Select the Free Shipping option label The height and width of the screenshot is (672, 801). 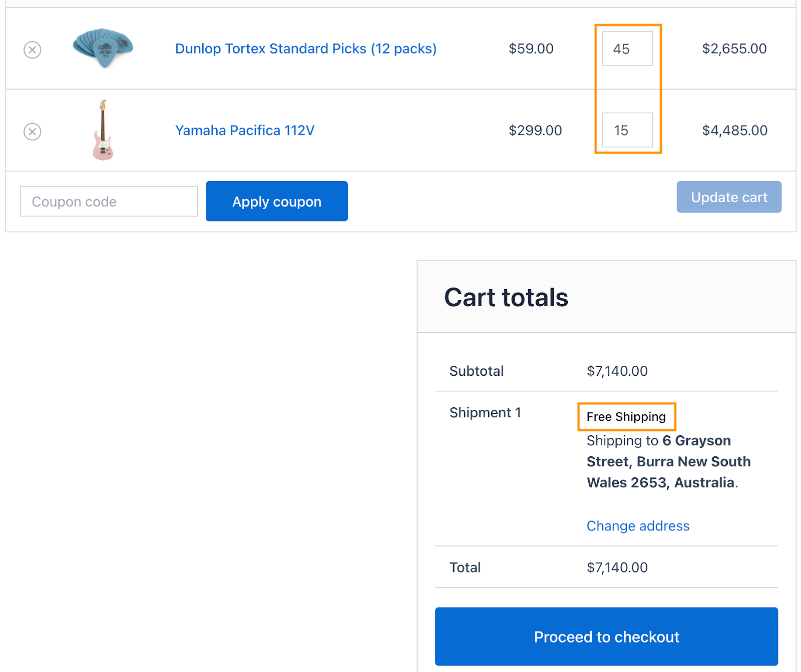point(626,417)
